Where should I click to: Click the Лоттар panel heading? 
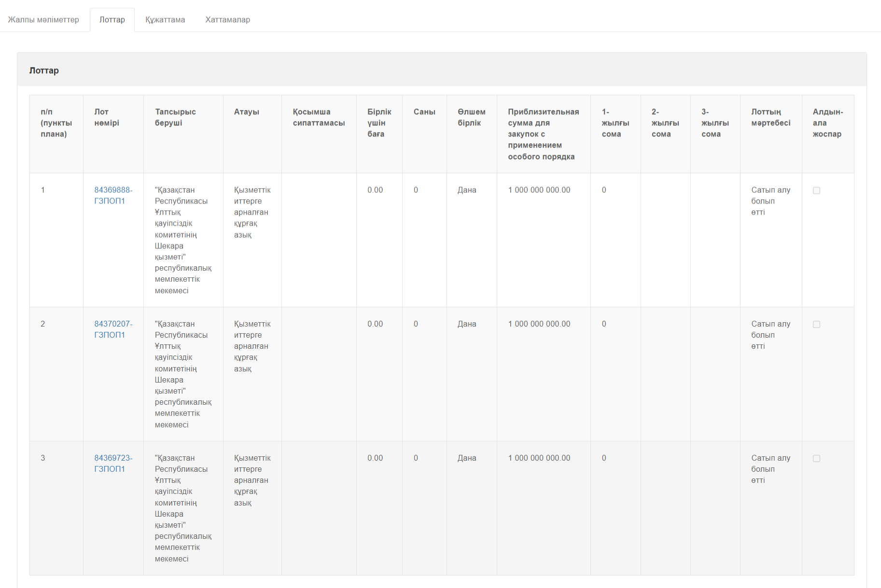(x=44, y=70)
